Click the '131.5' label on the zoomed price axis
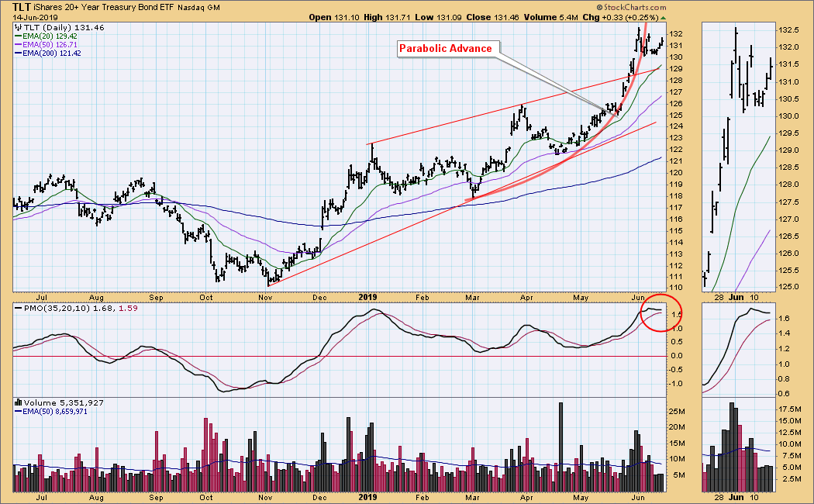The width and height of the screenshot is (814, 504). 788,65
